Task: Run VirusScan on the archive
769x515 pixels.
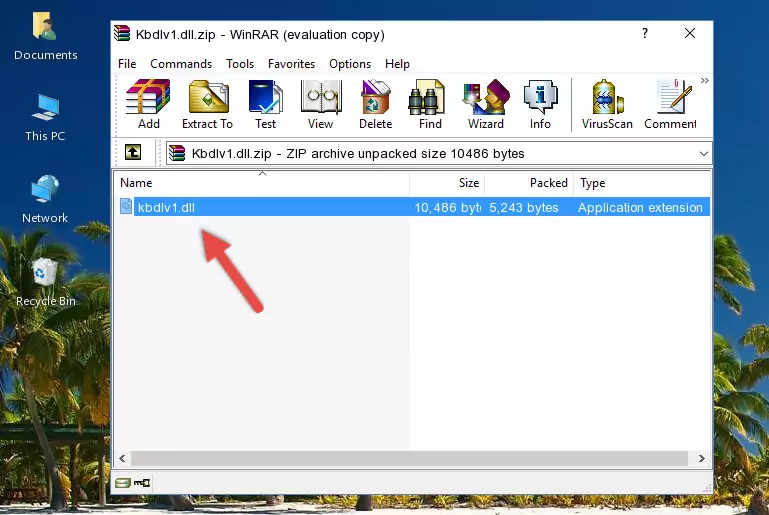Action: 607,104
